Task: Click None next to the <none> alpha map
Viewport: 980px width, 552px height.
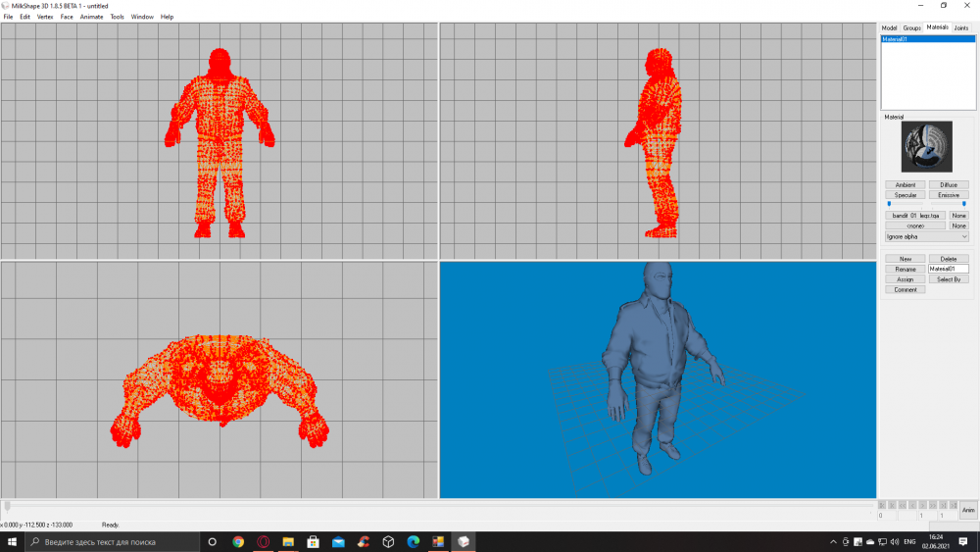Action: pos(958,226)
